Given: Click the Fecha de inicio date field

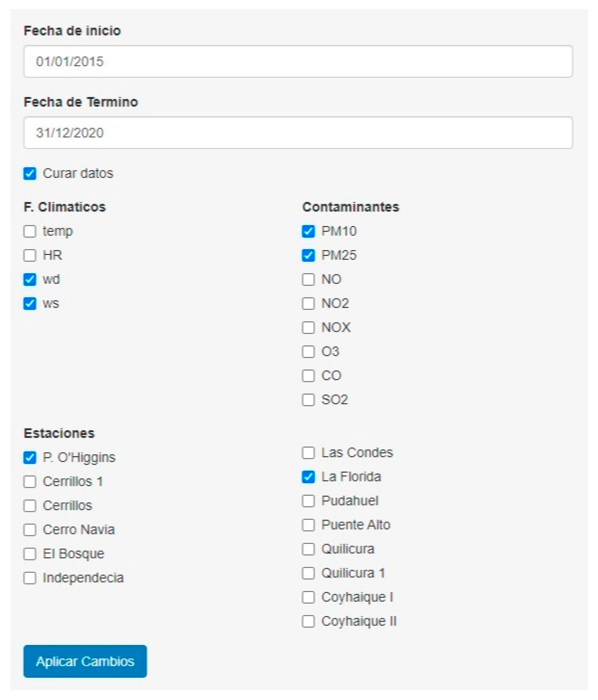Looking at the screenshot, I should 298,61.
